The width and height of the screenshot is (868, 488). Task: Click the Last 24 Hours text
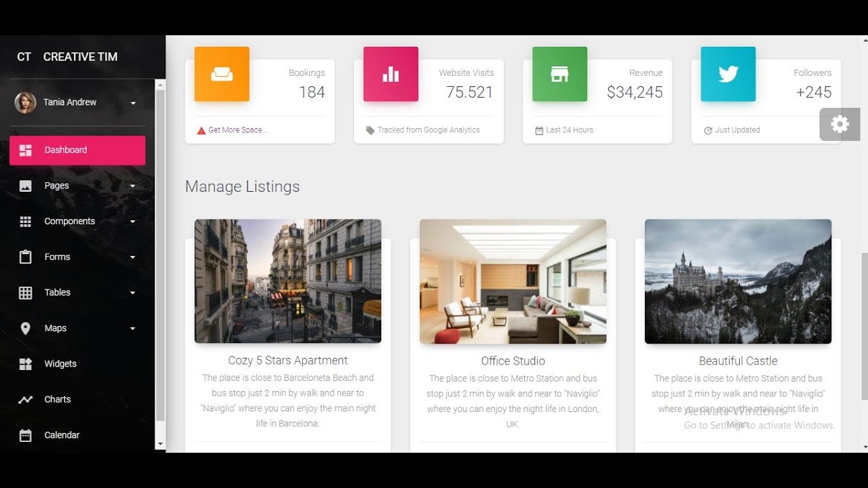tap(570, 130)
